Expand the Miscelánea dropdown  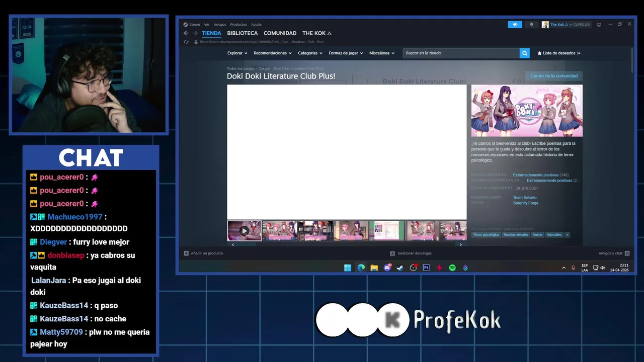pos(381,53)
